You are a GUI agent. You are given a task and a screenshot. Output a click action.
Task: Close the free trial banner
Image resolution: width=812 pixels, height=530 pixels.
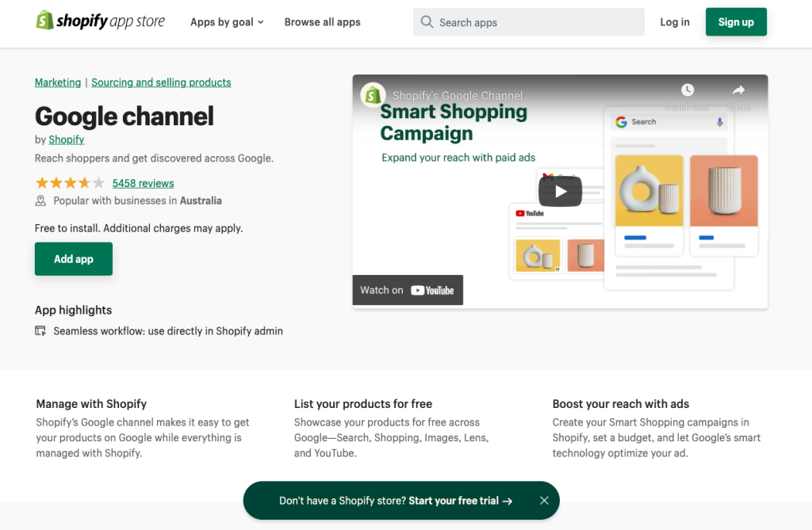544,501
